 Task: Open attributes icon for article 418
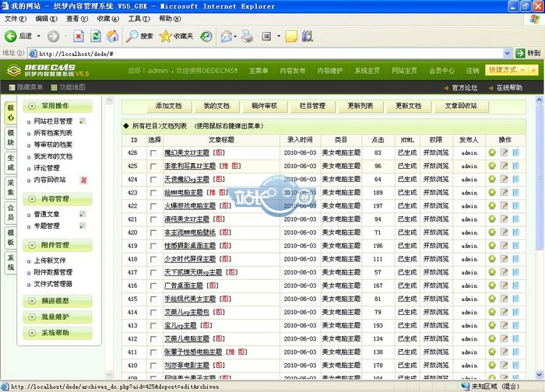click(x=515, y=259)
